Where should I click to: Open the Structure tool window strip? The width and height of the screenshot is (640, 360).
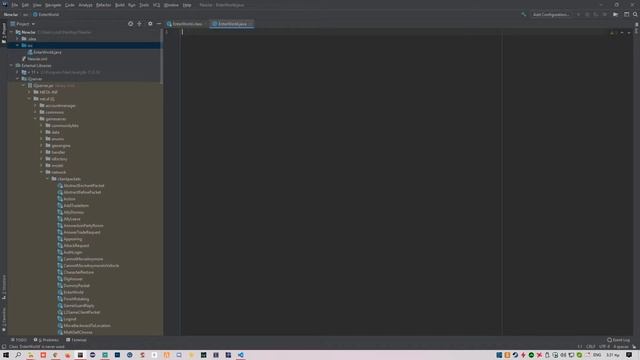(4, 287)
